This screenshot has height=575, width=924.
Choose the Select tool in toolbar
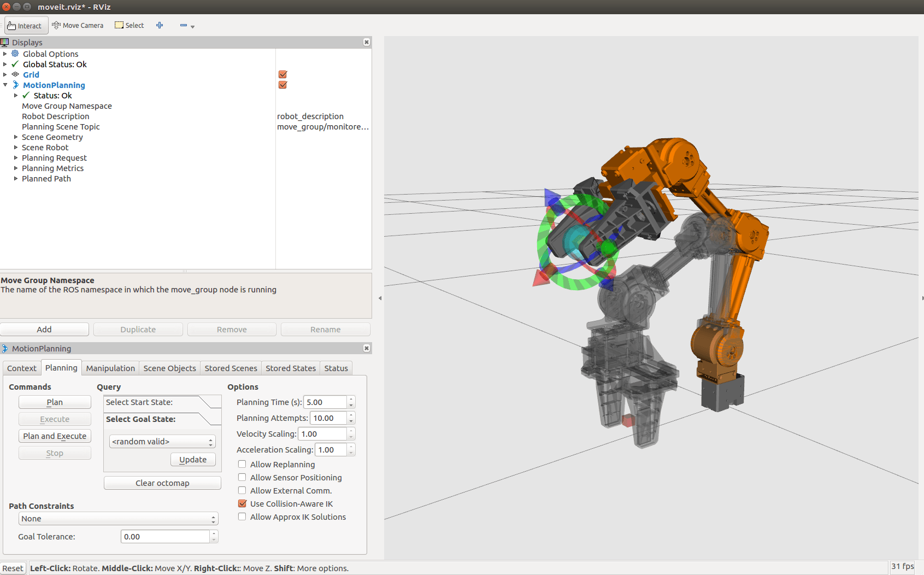pos(130,26)
